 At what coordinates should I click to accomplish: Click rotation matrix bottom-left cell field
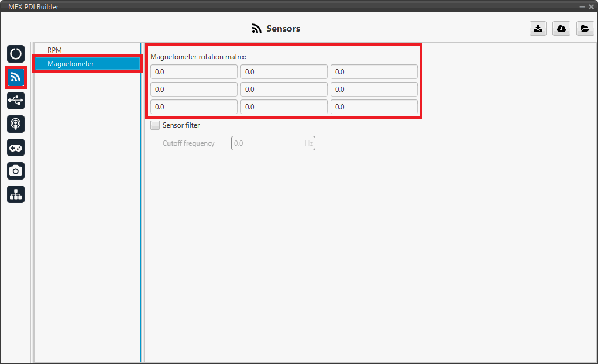[x=194, y=107]
